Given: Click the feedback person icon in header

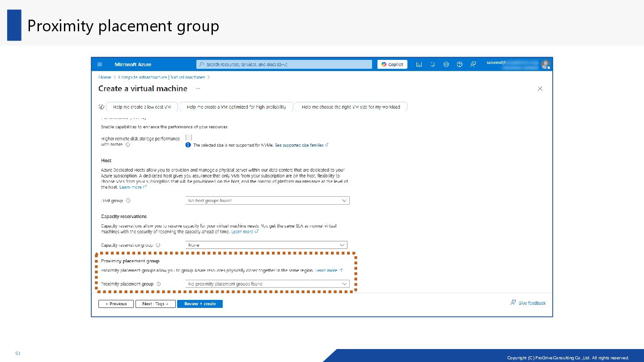Looking at the screenshot, I should coord(473,64).
